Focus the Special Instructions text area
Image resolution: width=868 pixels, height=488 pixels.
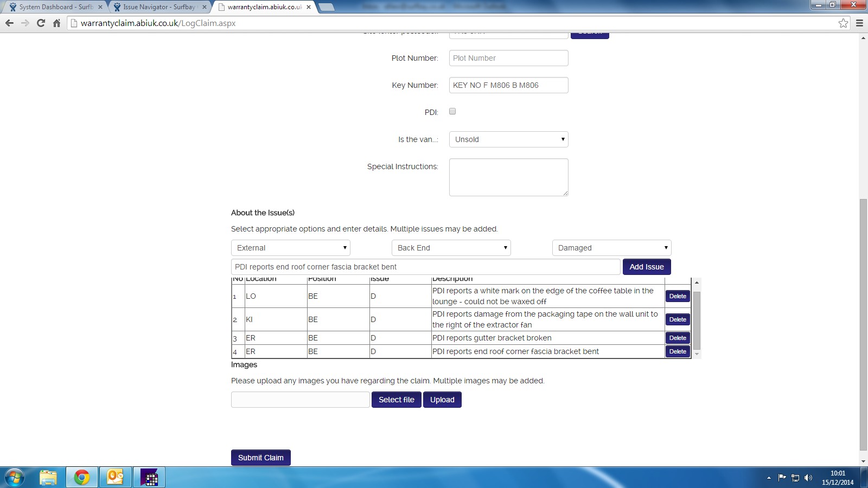(509, 177)
